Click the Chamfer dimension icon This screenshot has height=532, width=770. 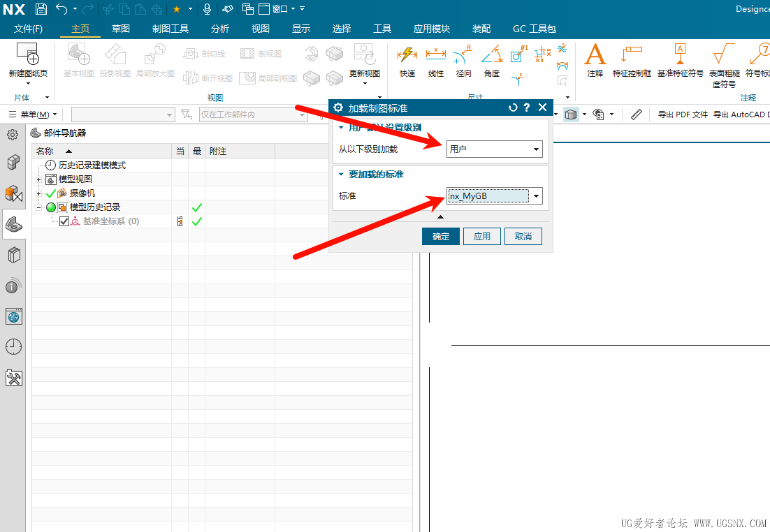pyautogui.click(x=518, y=78)
